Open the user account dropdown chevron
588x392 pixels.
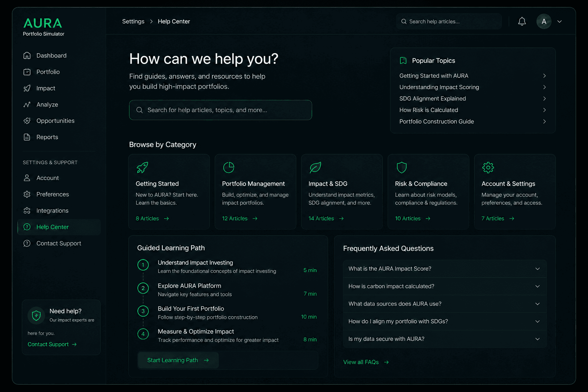coord(560,21)
